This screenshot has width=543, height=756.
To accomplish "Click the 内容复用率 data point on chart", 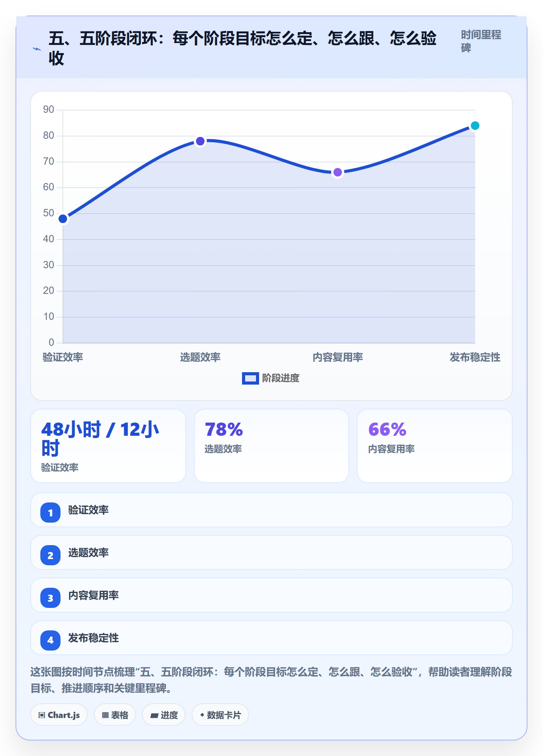I will pyautogui.click(x=338, y=172).
